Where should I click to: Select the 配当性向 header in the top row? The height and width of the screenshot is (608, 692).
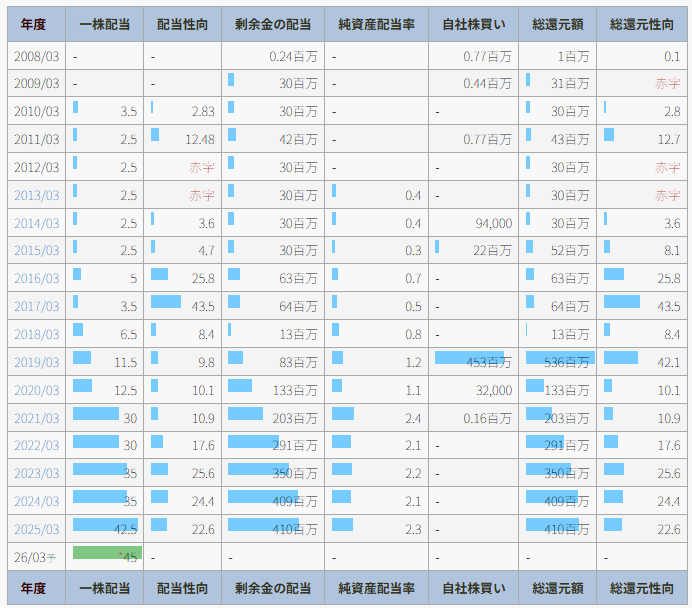click(x=183, y=24)
